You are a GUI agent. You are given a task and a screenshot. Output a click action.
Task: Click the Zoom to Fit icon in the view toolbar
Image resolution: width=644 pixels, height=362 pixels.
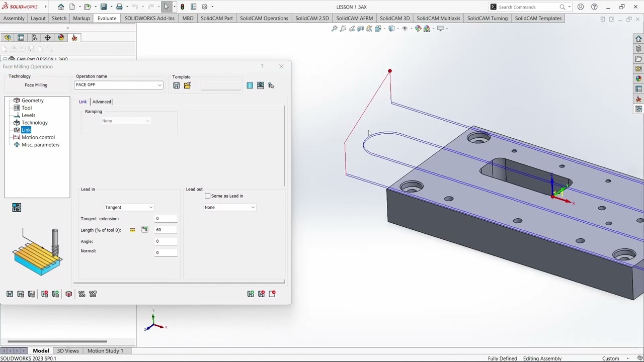coord(335,29)
